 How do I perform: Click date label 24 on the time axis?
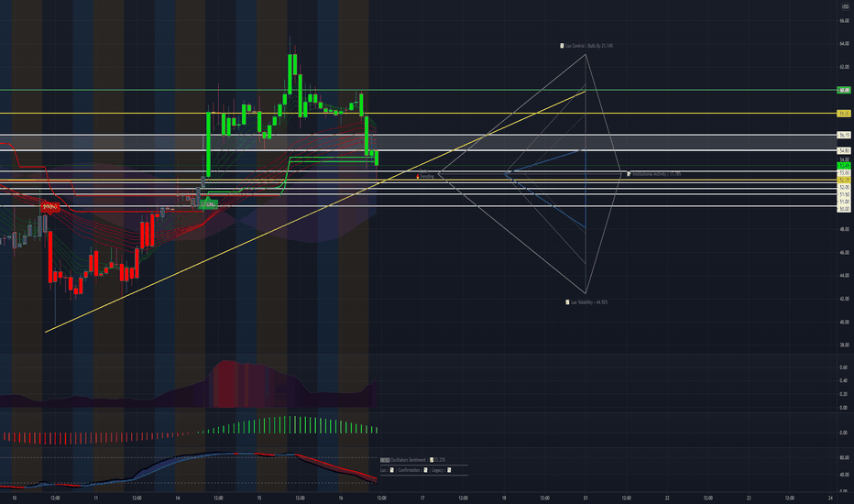coord(830,498)
